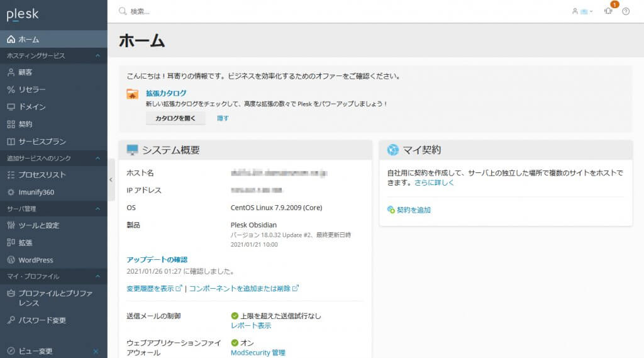Open ホーム in the sidebar
This screenshot has width=644, height=358.
[x=53, y=39]
